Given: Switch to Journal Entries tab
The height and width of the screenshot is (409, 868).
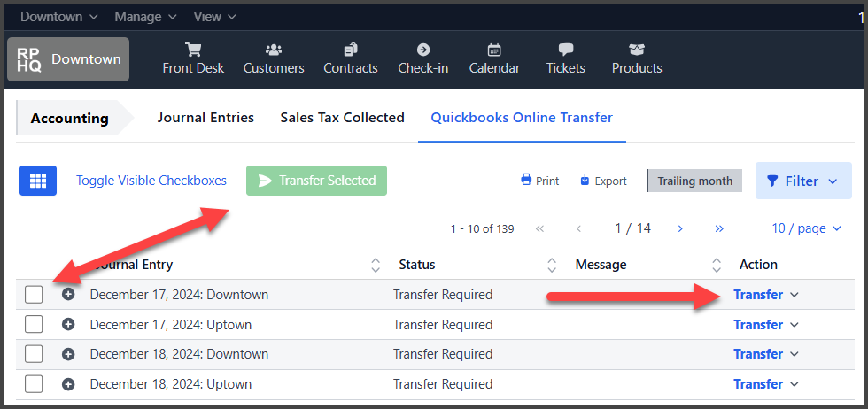Looking at the screenshot, I should pos(205,118).
